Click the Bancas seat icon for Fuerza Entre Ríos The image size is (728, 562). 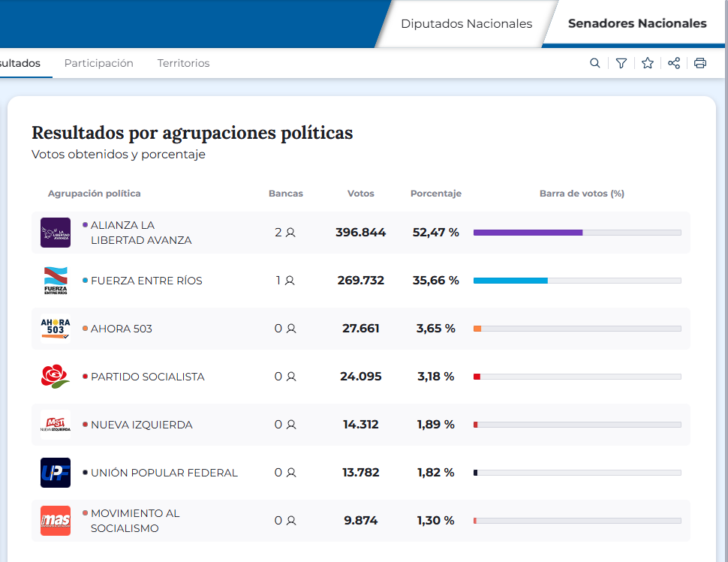click(x=290, y=281)
